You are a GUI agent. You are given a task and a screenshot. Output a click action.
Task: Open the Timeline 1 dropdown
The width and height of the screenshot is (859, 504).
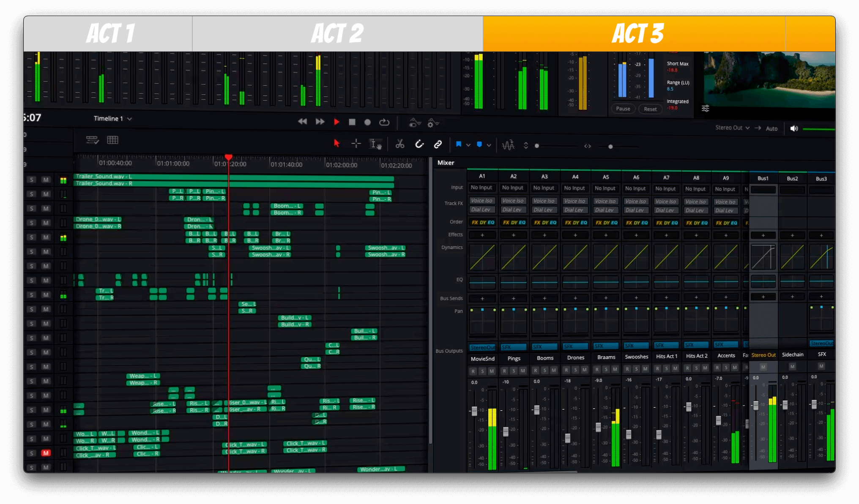click(112, 119)
